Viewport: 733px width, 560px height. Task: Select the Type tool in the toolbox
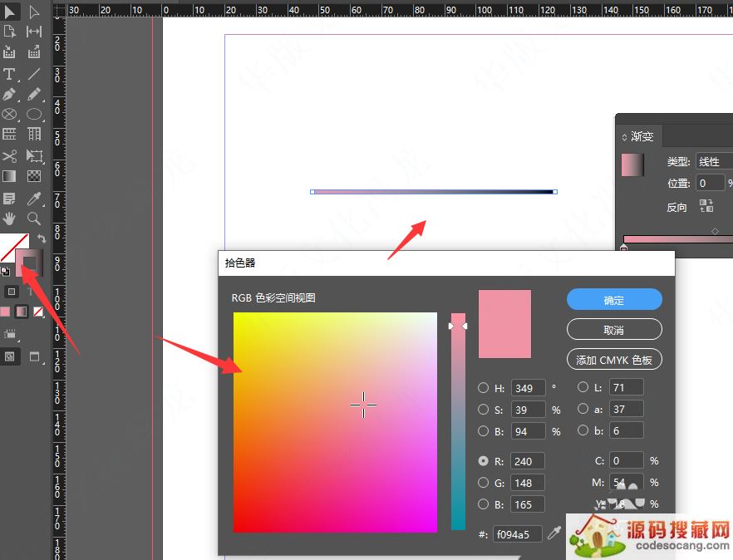(x=9, y=74)
